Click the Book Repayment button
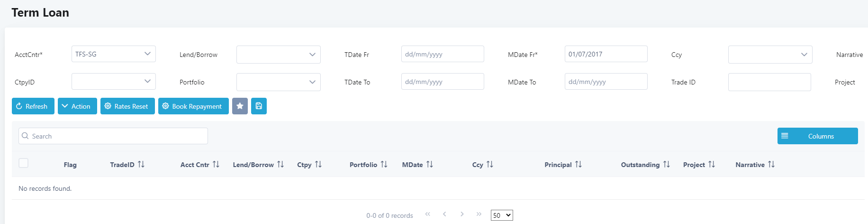 (x=193, y=106)
